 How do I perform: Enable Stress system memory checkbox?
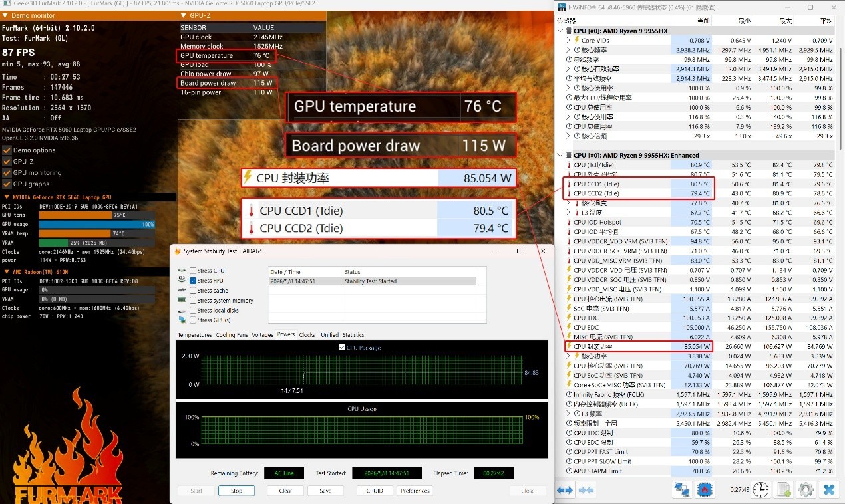(193, 301)
